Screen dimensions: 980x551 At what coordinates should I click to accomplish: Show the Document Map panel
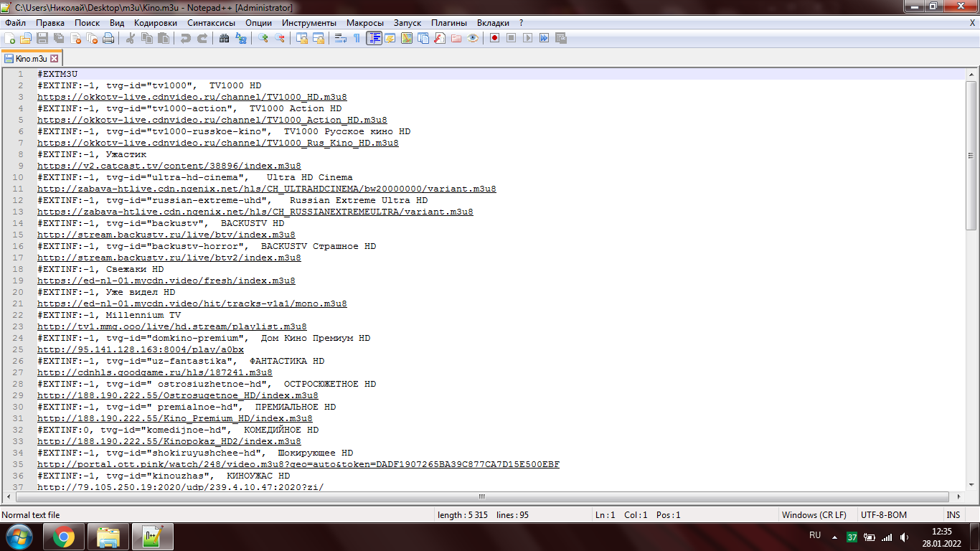pyautogui.click(x=407, y=38)
